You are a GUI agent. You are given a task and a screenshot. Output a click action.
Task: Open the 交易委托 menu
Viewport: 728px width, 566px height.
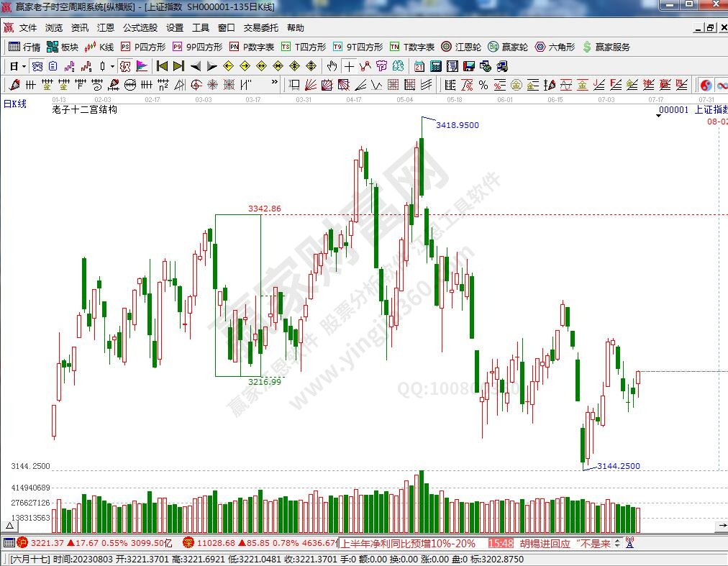(x=260, y=28)
